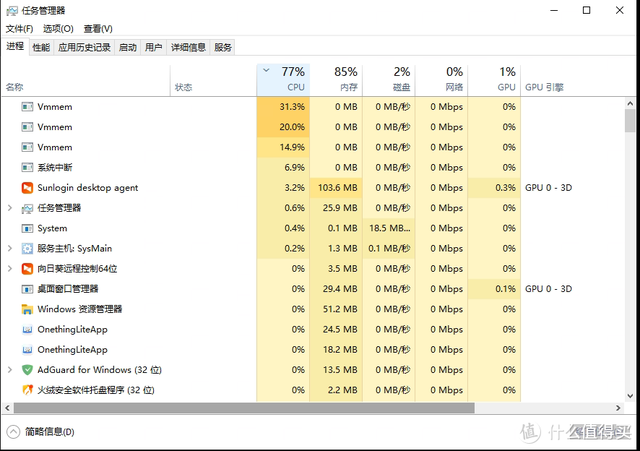Click the AdGuard for Windows shield icon
The width and height of the screenshot is (640, 451).
27,370
